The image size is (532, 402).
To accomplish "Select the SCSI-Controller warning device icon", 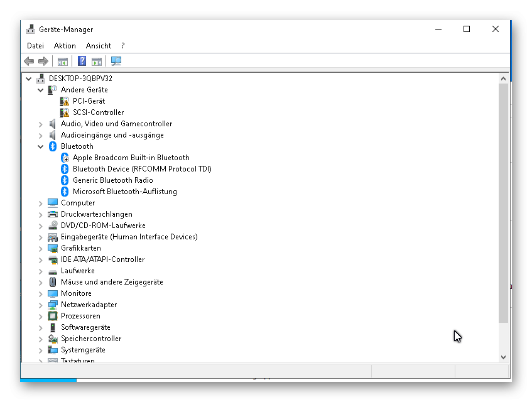I will point(65,112).
